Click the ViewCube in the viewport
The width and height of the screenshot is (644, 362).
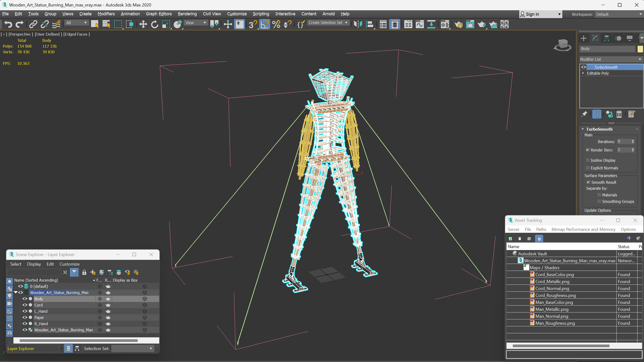click(x=563, y=45)
